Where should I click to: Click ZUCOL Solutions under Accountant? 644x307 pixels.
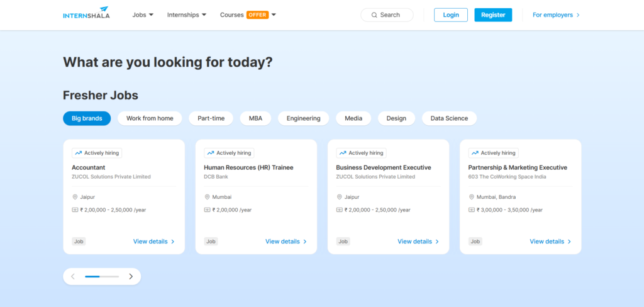click(111, 177)
